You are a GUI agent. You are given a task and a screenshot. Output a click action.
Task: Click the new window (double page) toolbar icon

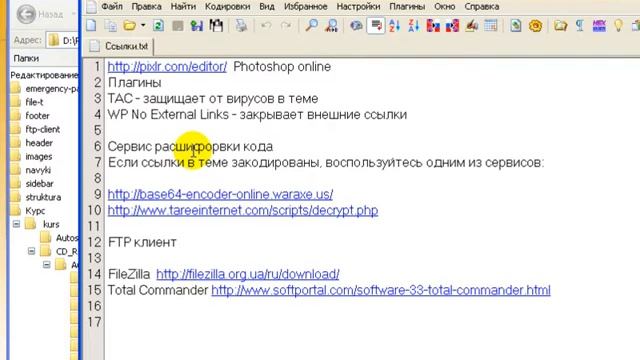coord(111,26)
